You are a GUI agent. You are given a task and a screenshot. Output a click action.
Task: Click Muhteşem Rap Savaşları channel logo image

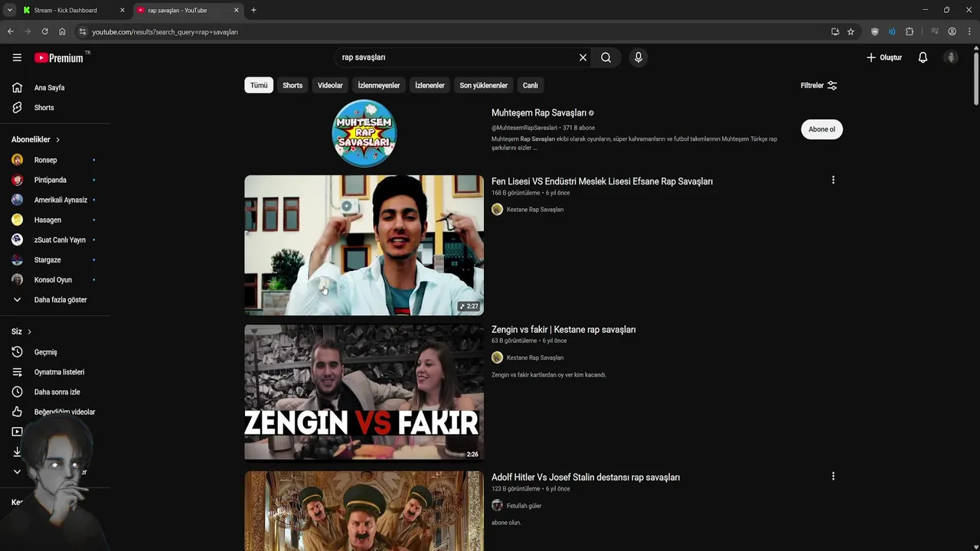click(x=364, y=133)
